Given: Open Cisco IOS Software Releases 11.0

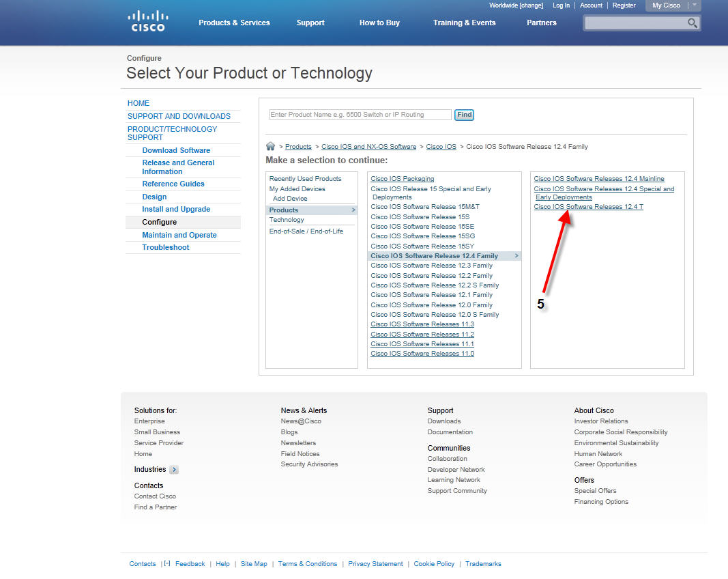Looking at the screenshot, I should point(422,354).
